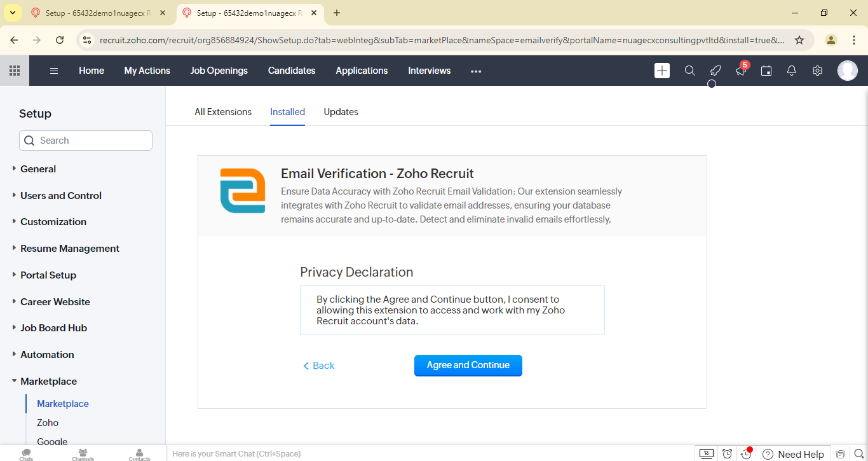Expand Job Board Hub section
This screenshot has height=461, width=868.
point(54,328)
